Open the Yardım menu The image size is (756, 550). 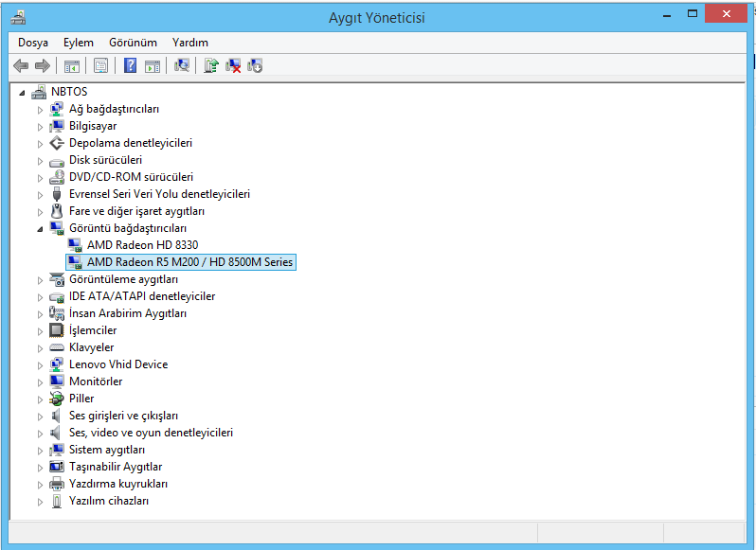coord(190,43)
